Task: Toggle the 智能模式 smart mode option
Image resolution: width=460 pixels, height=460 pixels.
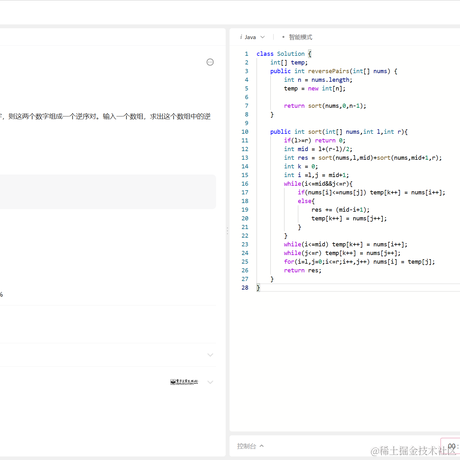Action: coord(297,37)
